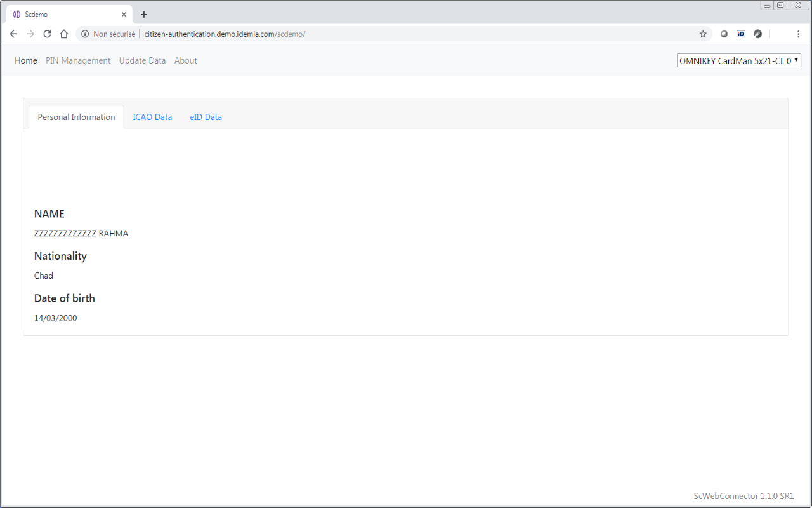Click ScWebConnector 1.1.0 SR1 footer text

(743, 496)
